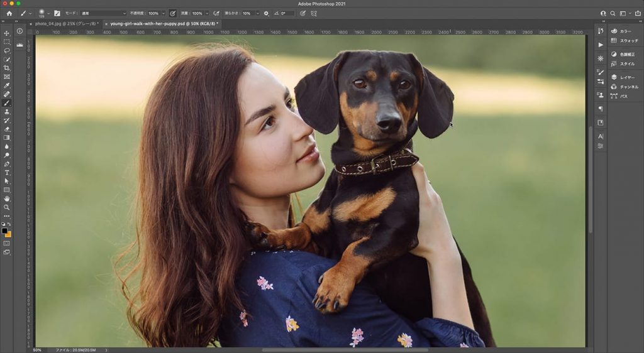Select the Hand tool

pos(7,198)
